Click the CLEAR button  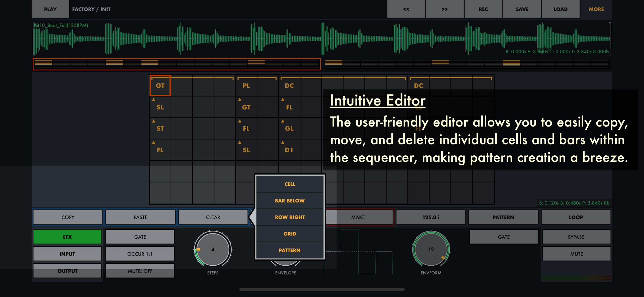point(213,217)
